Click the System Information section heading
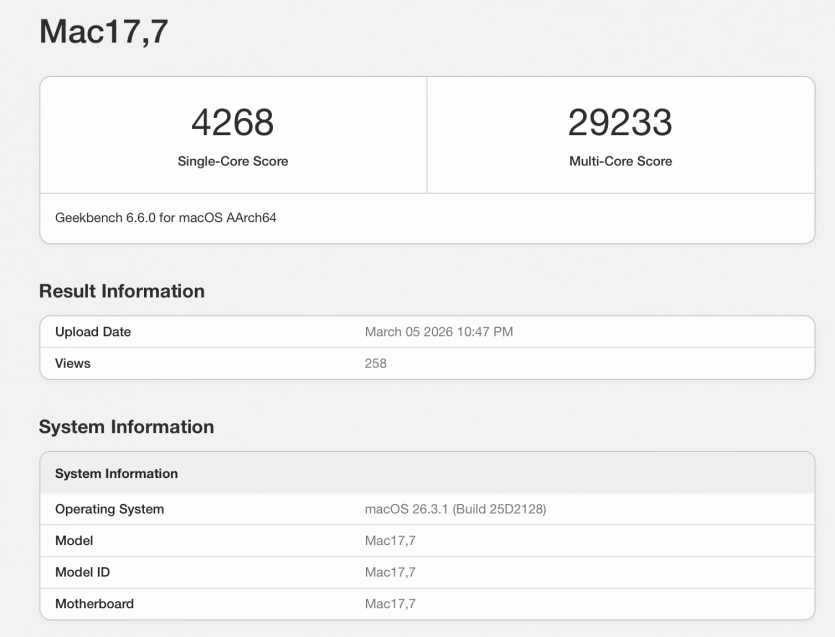Screen dimensions: 835x637 [x=125, y=427]
